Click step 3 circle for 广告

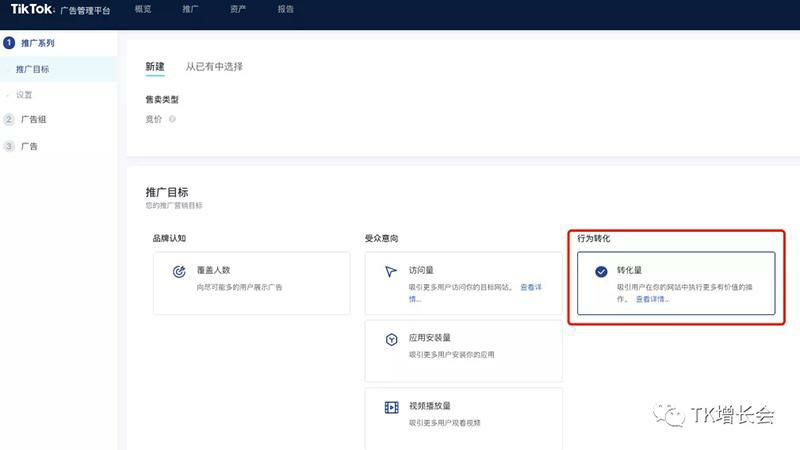coord(9,146)
